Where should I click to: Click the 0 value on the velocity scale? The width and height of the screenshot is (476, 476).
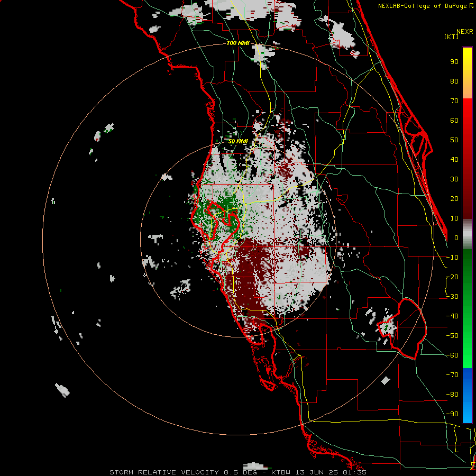(x=456, y=237)
